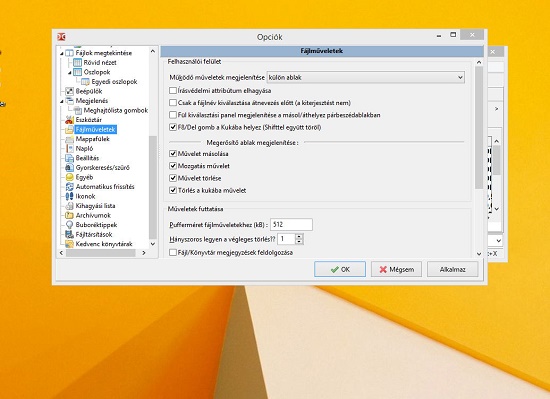Click the Fájlműveletek folder icon
The width and height of the screenshot is (550, 399).
(x=69, y=129)
